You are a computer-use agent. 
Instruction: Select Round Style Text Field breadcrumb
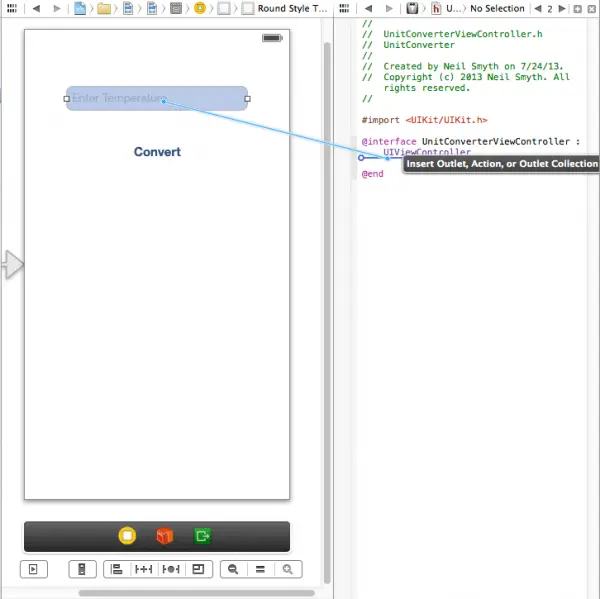pyautogui.click(x=292, y=8)
